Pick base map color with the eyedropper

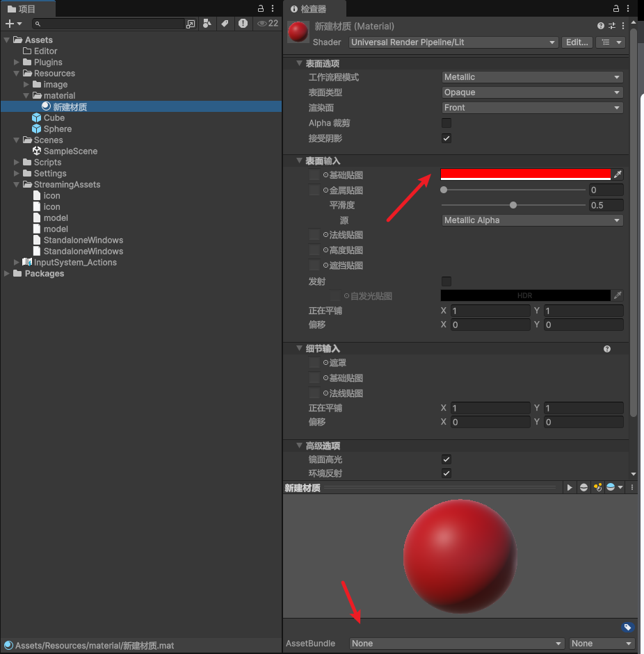click(618, 174)
